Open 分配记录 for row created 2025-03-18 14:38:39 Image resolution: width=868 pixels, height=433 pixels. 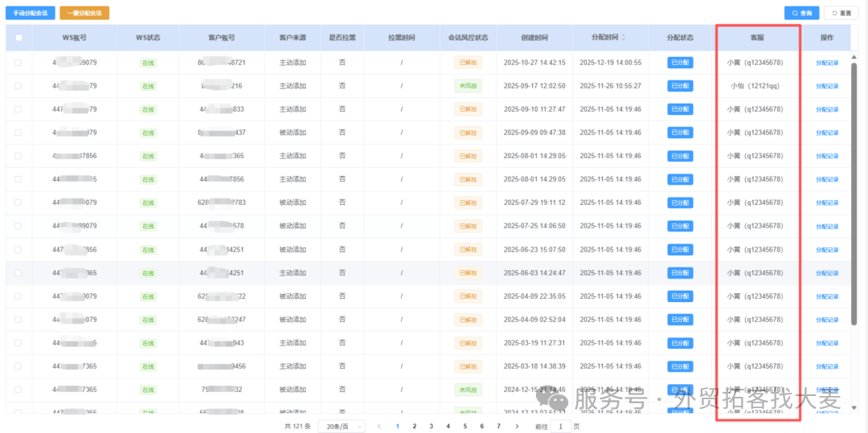[x=827, y=366]
